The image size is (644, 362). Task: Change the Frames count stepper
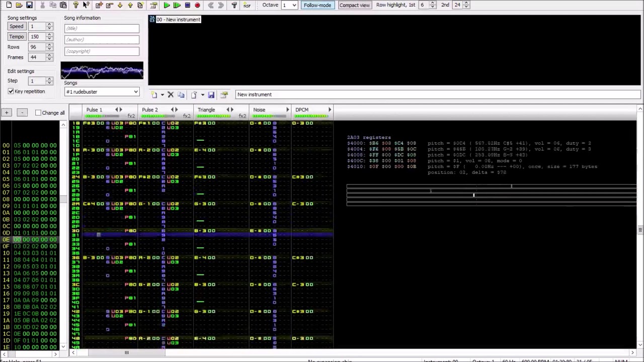click(x=49, y=57)
